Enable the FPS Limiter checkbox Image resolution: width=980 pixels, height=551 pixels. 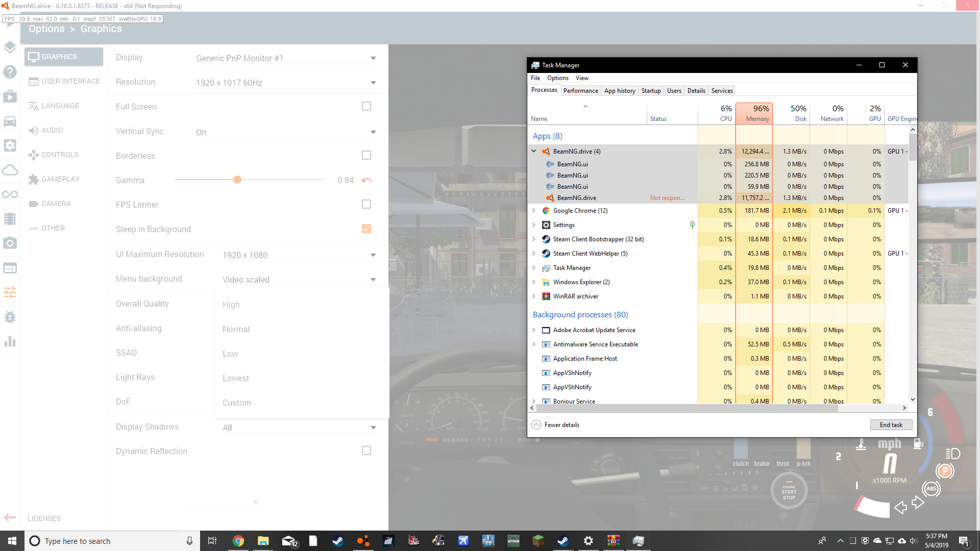tap(366, 204)
